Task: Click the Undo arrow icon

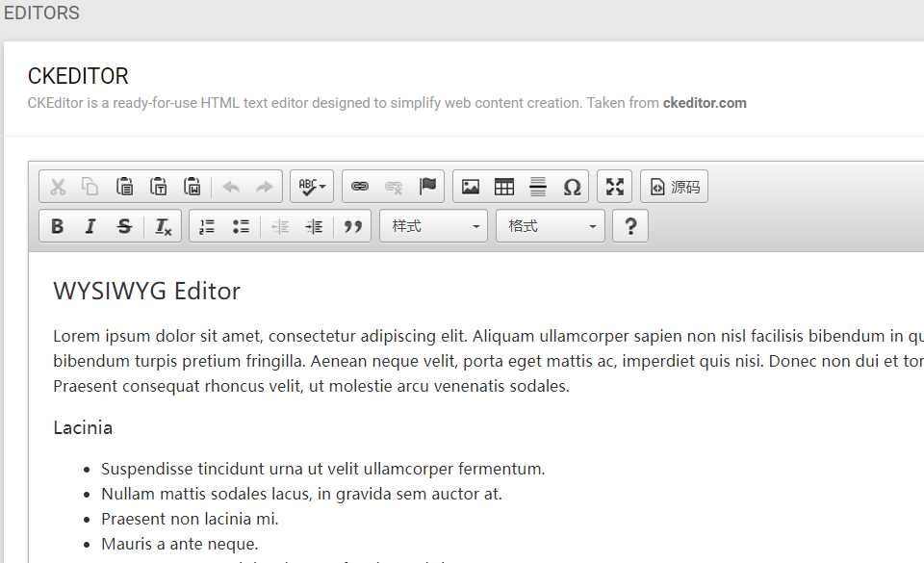Action: click(230, 187)
